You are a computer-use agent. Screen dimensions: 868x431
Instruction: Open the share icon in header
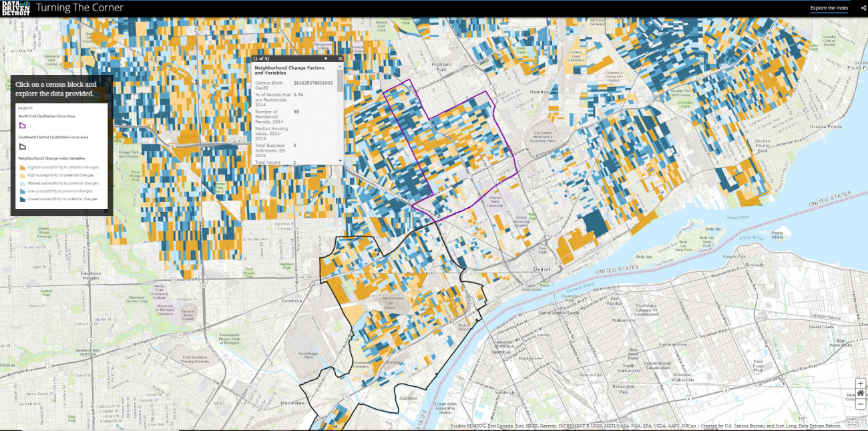(x=863, y=7)
